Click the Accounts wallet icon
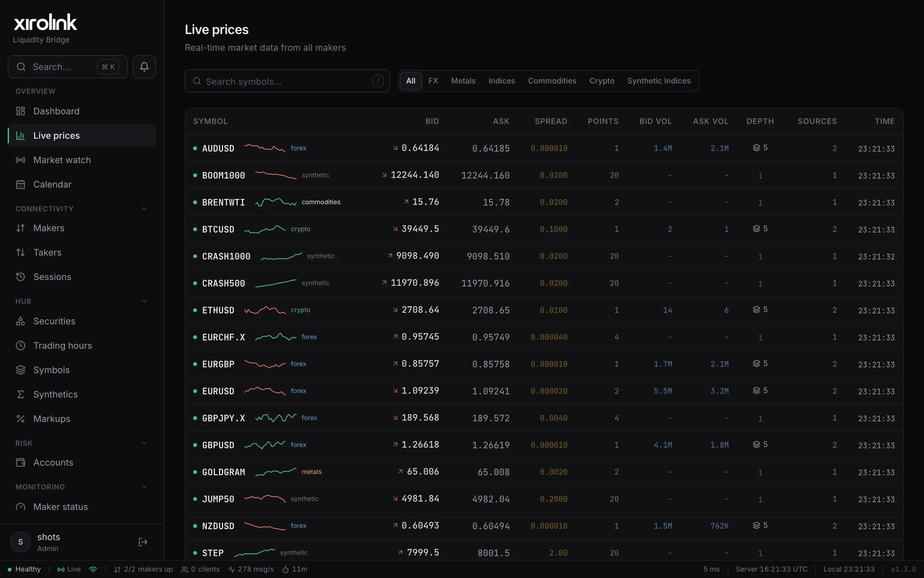This screenshot has width=924, height=578. tap(21, 462)
